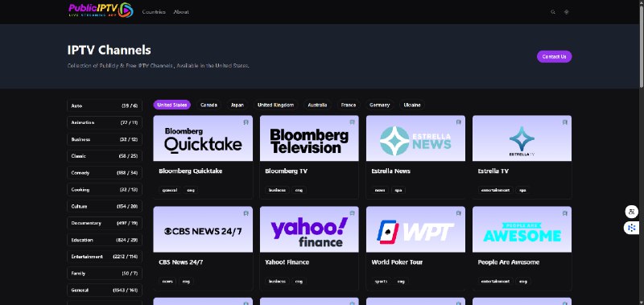Image resolution: width=644 pixels, height=305 pixels.
Task: Click the spa tag on Estrella TV
Action: 522,190
